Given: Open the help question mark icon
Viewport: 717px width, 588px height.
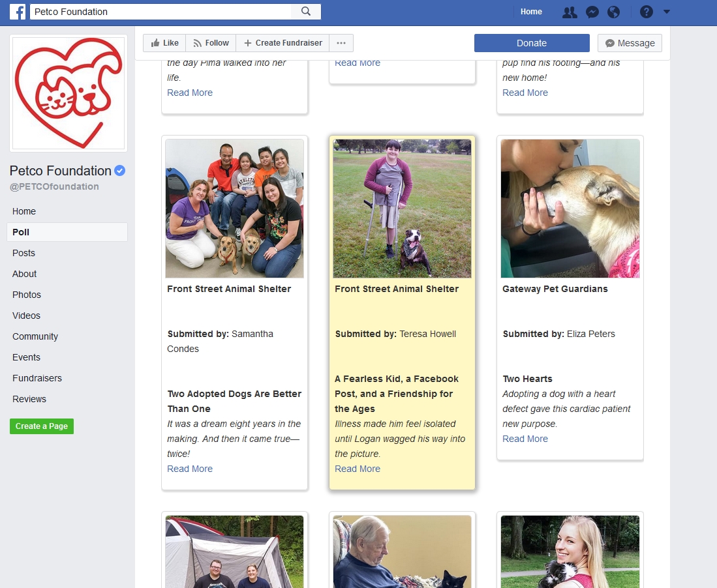Looking at the screenshot, I should point(646,12).
